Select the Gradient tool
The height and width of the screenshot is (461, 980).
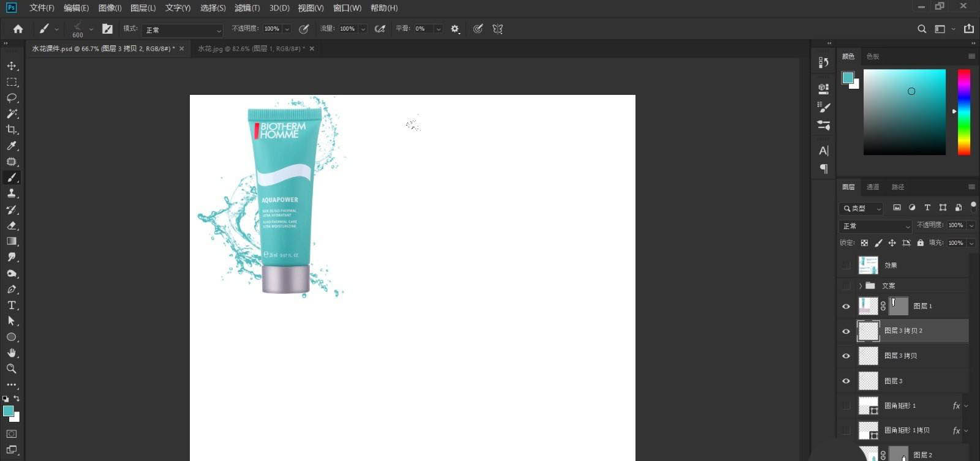point(12,241)
